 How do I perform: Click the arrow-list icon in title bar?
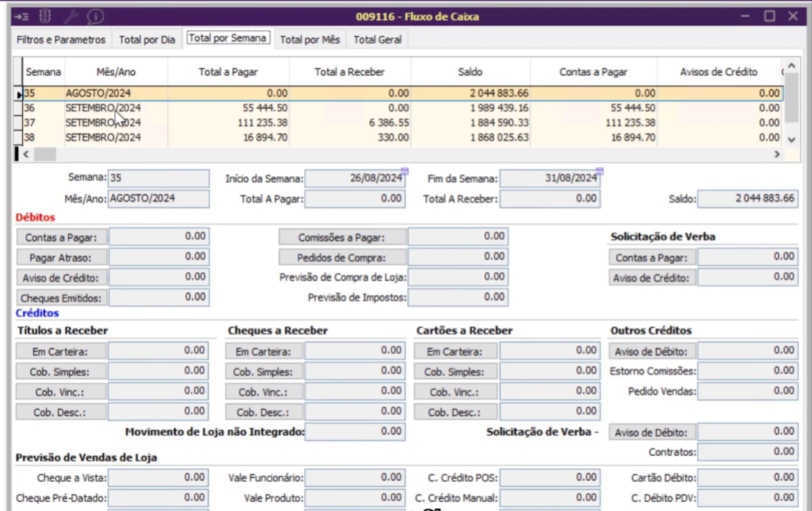point(21,17)
